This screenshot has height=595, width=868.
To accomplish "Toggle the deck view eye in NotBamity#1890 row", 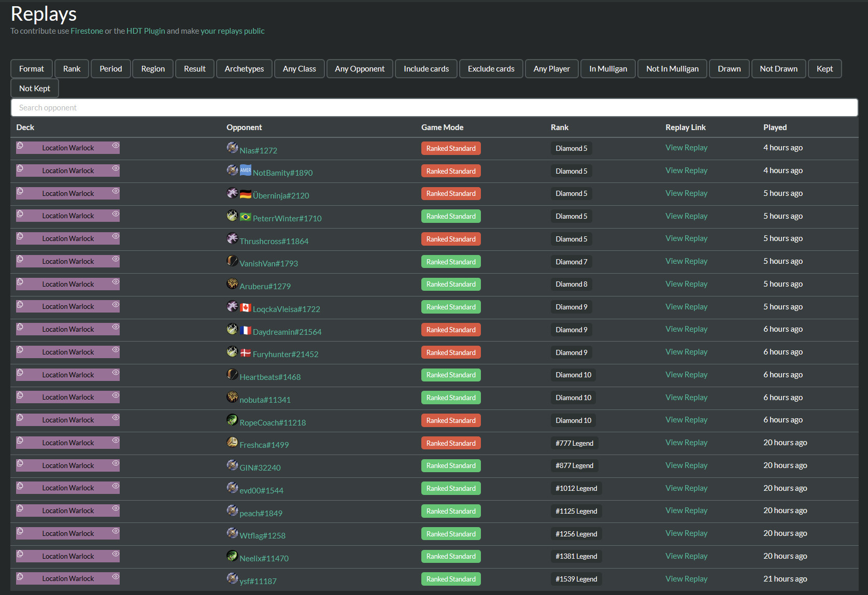I will pos(116,168).
